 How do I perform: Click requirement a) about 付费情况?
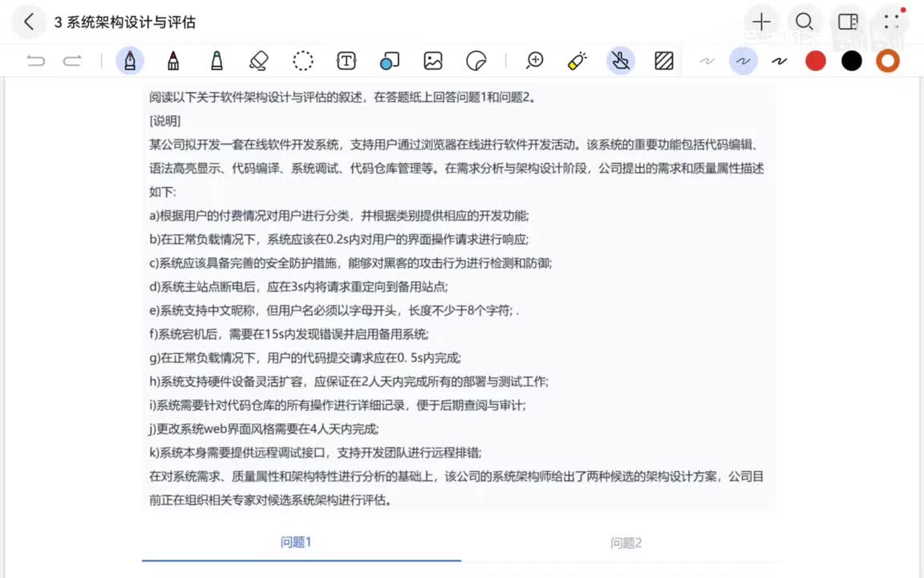click(x=338, y=215)
